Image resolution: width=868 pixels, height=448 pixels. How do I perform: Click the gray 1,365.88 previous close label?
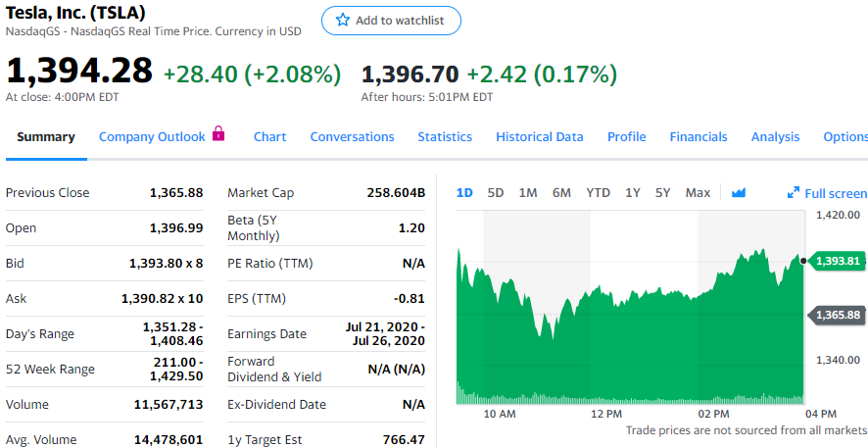pyautogui.click(x=837, y=315)
